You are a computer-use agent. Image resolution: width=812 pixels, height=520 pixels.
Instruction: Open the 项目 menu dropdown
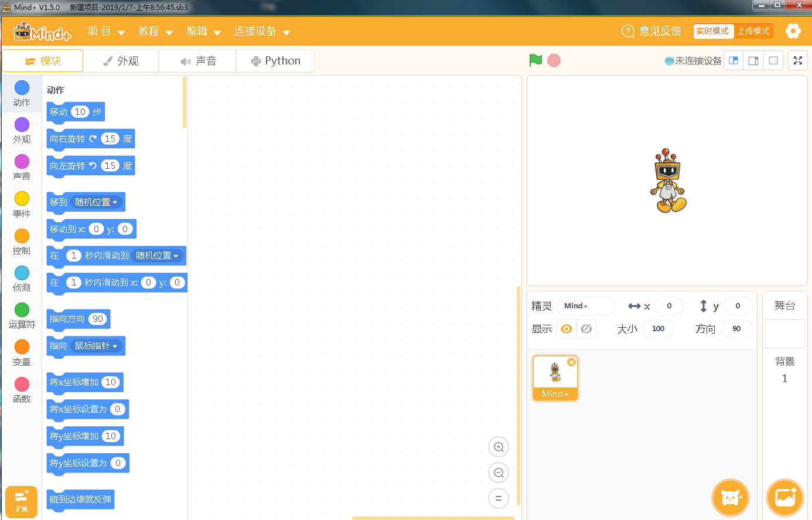pos(106,32)
